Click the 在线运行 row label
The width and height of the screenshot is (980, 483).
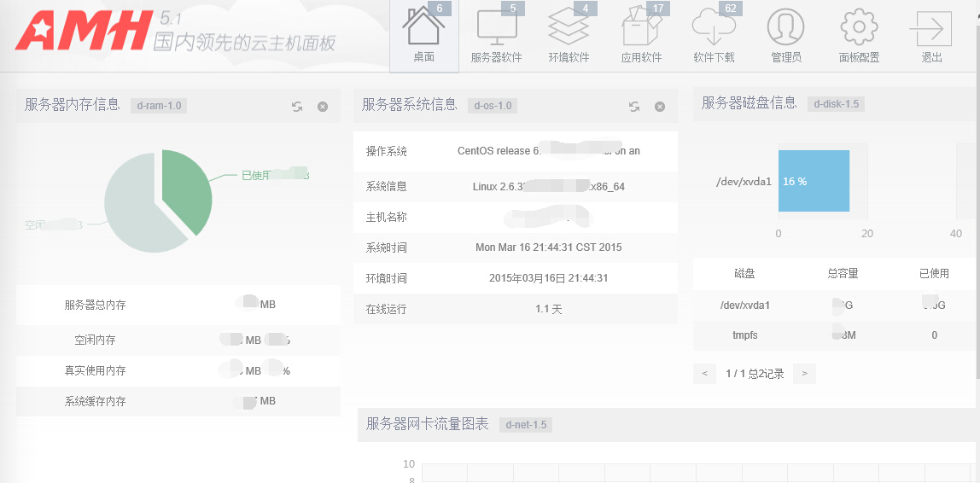click(386, 309)
